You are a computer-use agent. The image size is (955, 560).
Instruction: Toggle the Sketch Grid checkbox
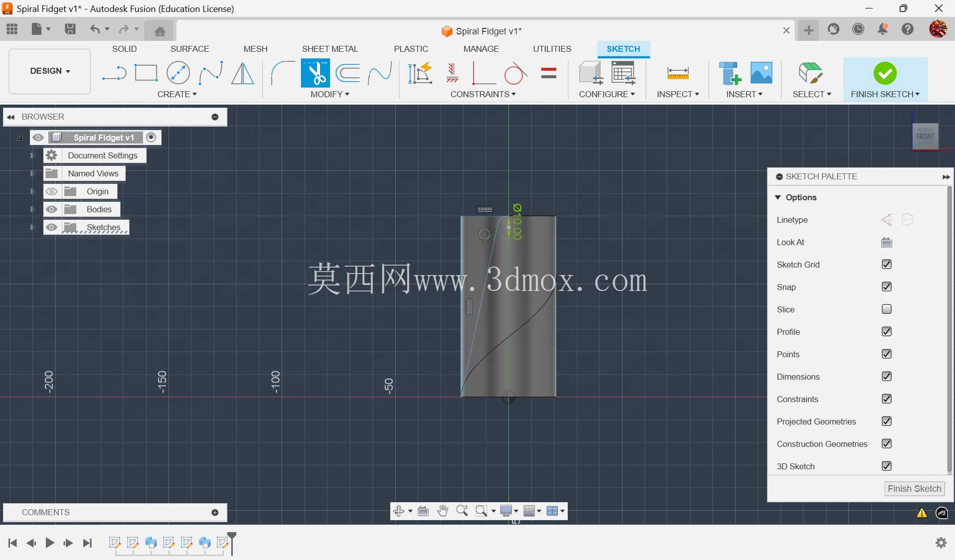pos(886,265)
